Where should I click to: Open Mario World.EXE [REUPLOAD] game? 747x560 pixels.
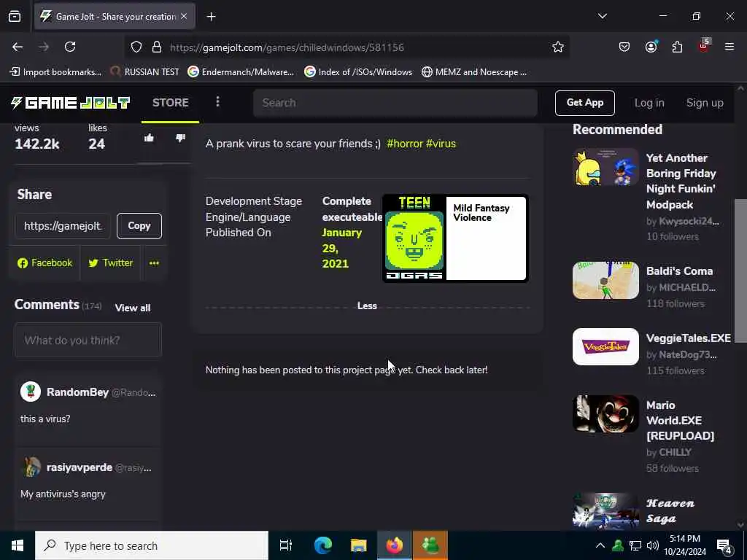click(680, 421)
